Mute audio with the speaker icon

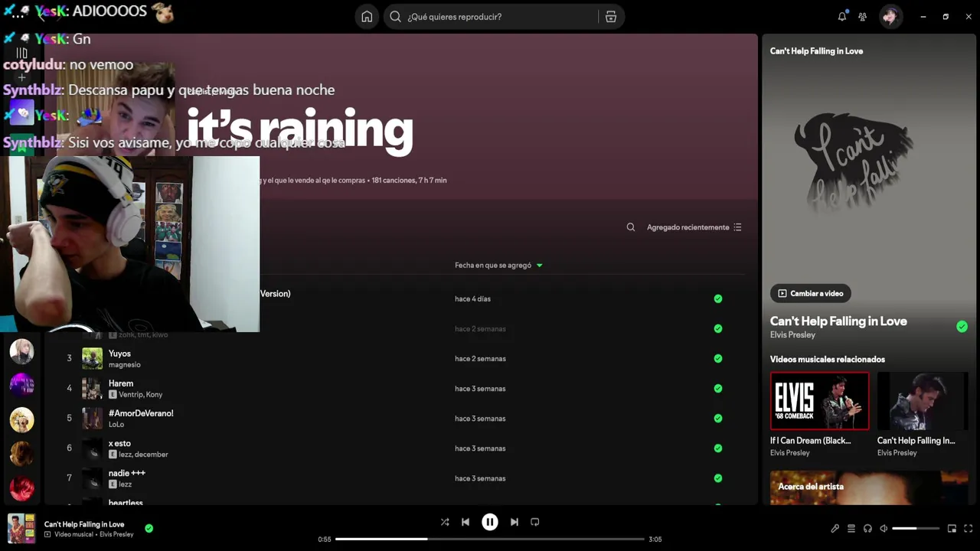(x=884, y=528)
